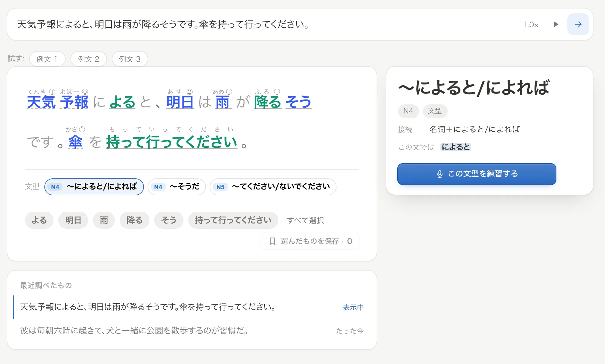
Task: Click the word 雨 in the parsed sentence
Action: point(223,102)
